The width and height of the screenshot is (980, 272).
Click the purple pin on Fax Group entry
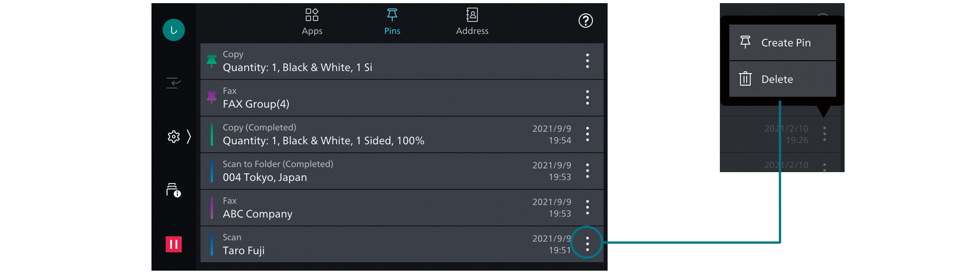[x=212, y=98]
